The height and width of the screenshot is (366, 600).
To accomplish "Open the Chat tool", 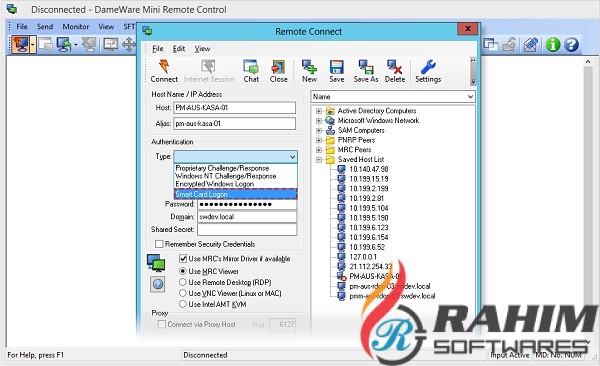I will tap(251, 71).
